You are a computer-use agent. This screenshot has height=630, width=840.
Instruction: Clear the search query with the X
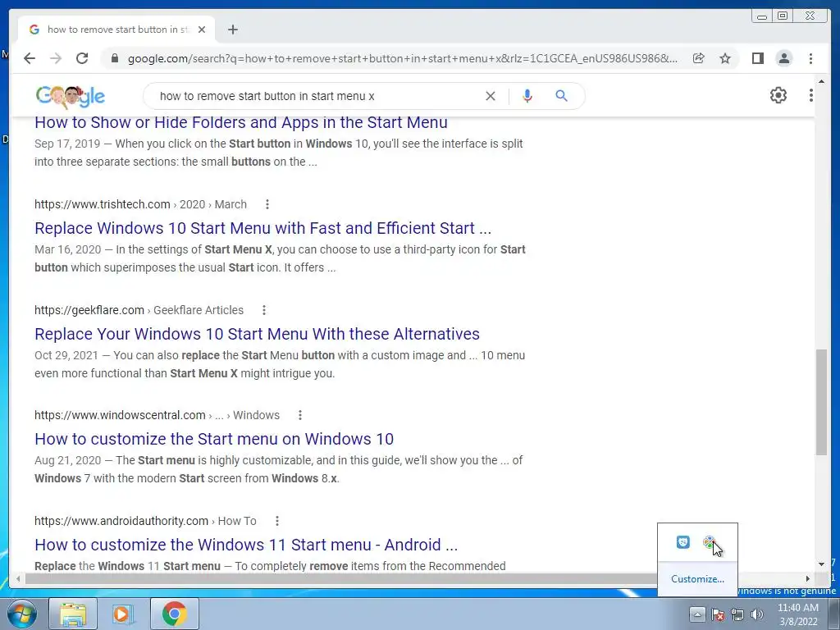click(491, 96)
